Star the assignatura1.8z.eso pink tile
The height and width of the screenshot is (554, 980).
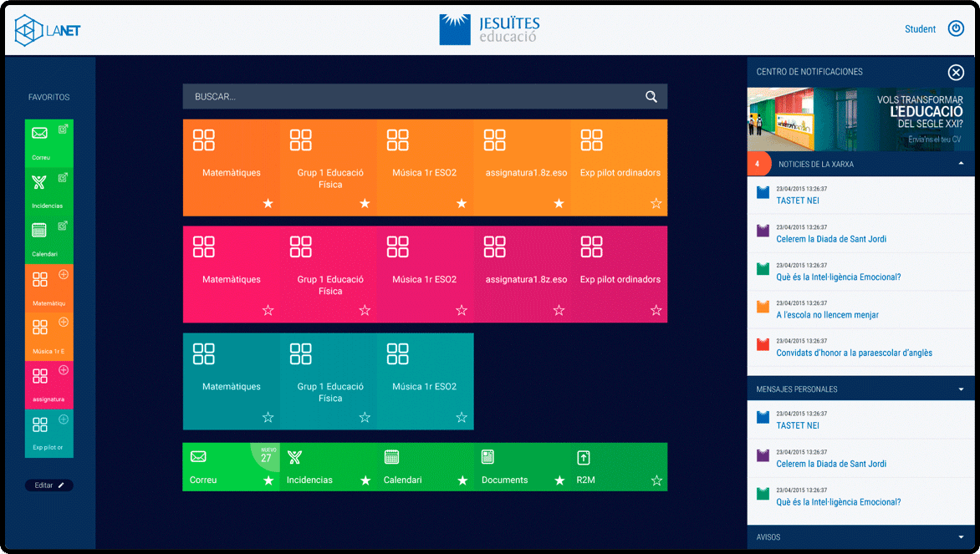tap(558, 310)
